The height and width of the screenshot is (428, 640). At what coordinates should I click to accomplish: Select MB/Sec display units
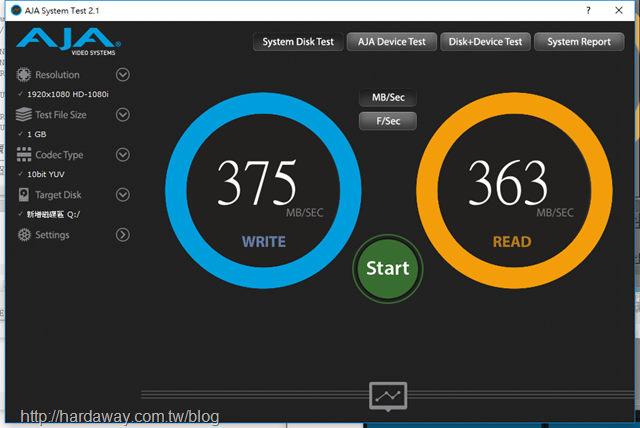point(388,98)
